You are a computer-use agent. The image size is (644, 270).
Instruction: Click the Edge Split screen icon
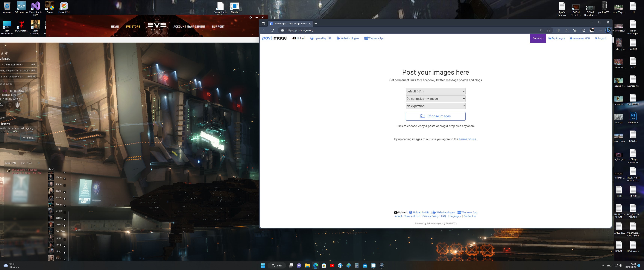558,30
